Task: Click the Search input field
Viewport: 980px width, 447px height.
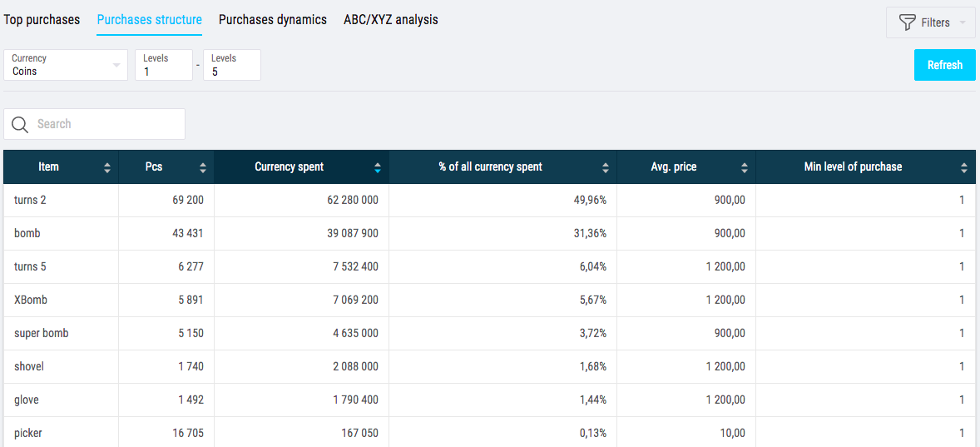Action: pyautogui.click(x=94, y=124)
